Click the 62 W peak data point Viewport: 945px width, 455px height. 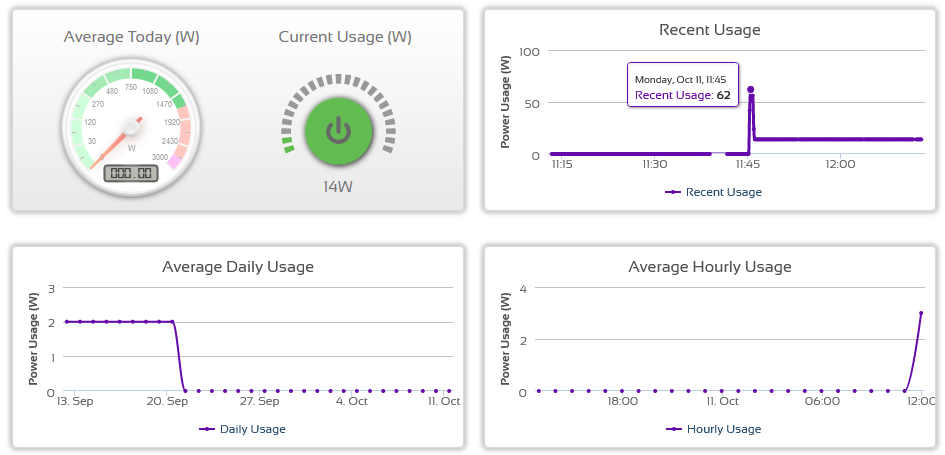tap(750, 90)
